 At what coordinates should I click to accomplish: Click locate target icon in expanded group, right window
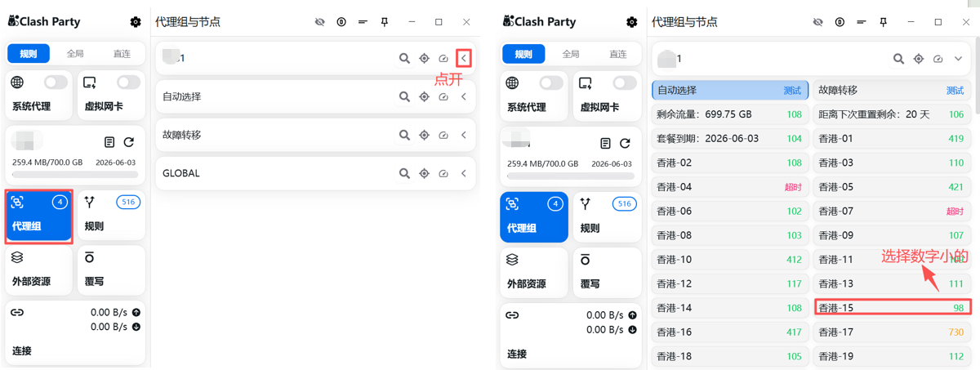click(919, 59)
